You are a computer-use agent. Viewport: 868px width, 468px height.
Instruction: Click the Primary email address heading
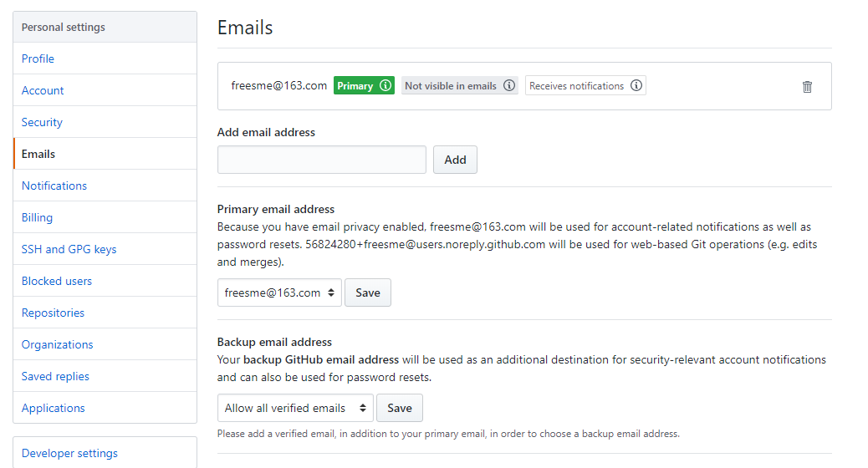pos(276,209)
